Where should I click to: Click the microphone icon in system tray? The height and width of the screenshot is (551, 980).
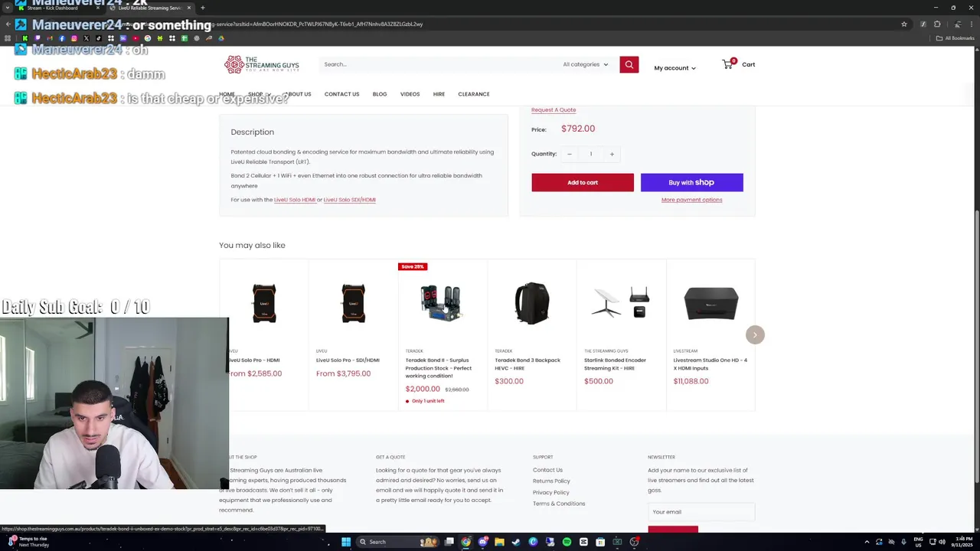coord(903,542)
